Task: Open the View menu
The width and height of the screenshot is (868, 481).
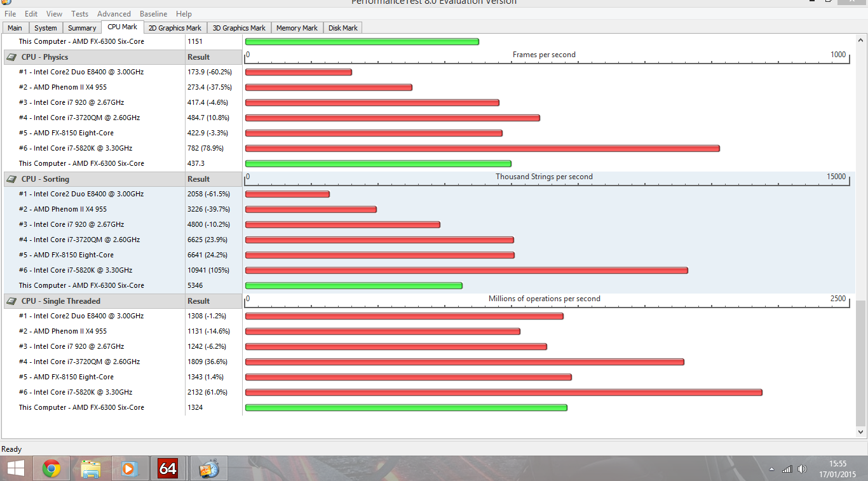Action: [x=54, y=13]
